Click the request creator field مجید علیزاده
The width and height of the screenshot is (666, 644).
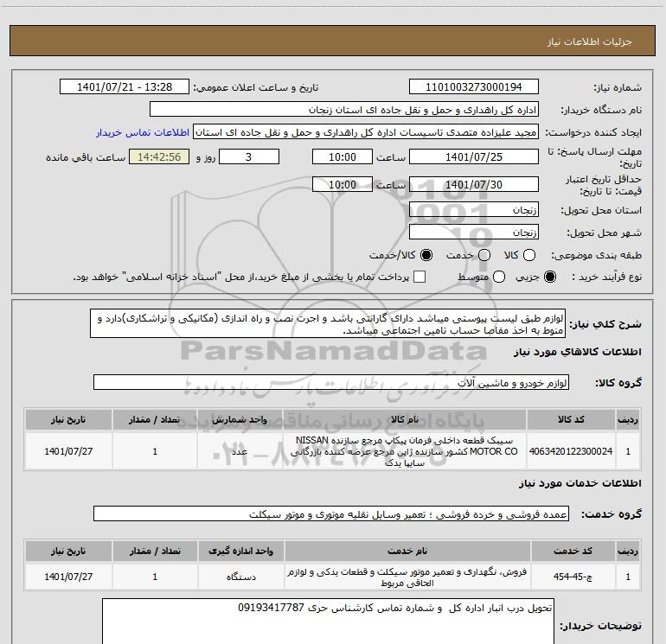366,132
